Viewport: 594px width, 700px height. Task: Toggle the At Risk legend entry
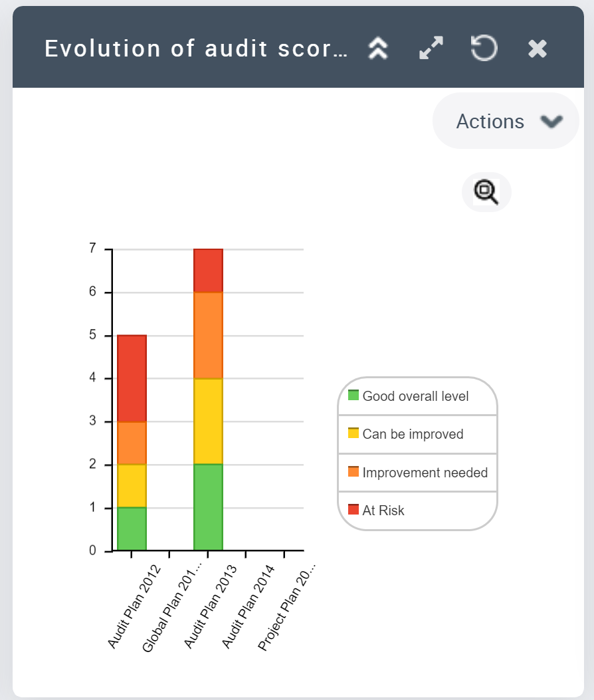383,511
